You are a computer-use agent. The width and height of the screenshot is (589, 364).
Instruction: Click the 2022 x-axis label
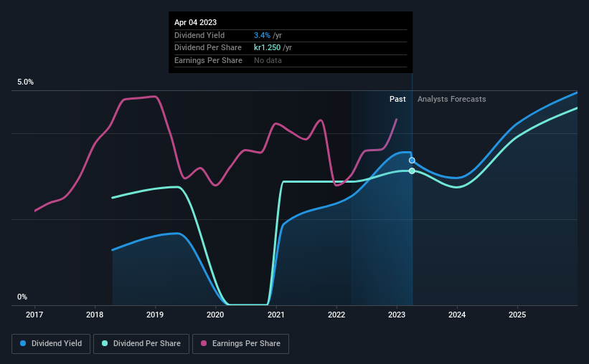(336, 315)
